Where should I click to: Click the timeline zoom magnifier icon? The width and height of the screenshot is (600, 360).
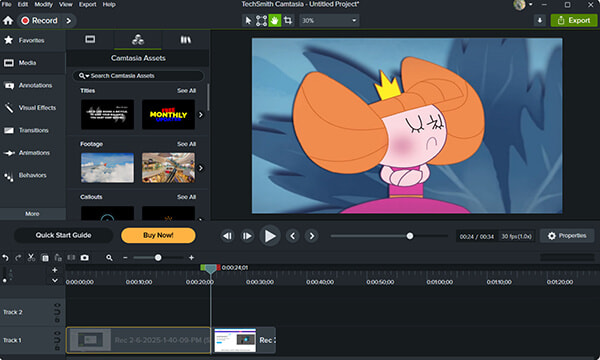pyautogui.click(x=109, y=258)
